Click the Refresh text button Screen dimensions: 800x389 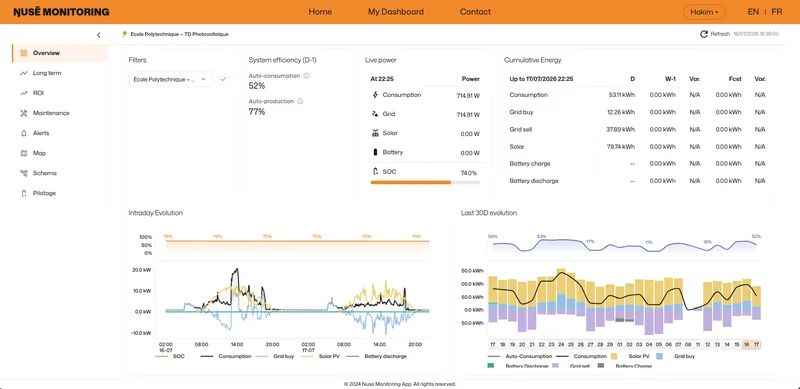pyautogui.click(x=720, y=34)
